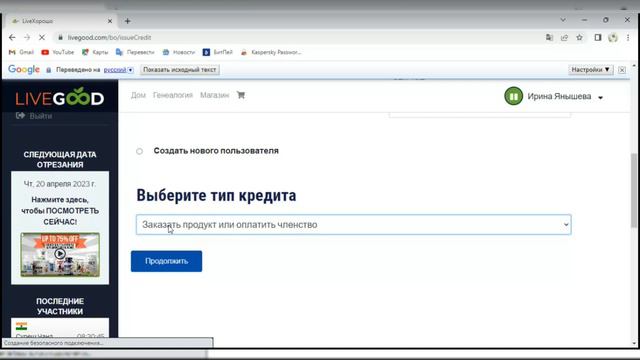
Task: Open the credit type dropdown
Action: 353,224
